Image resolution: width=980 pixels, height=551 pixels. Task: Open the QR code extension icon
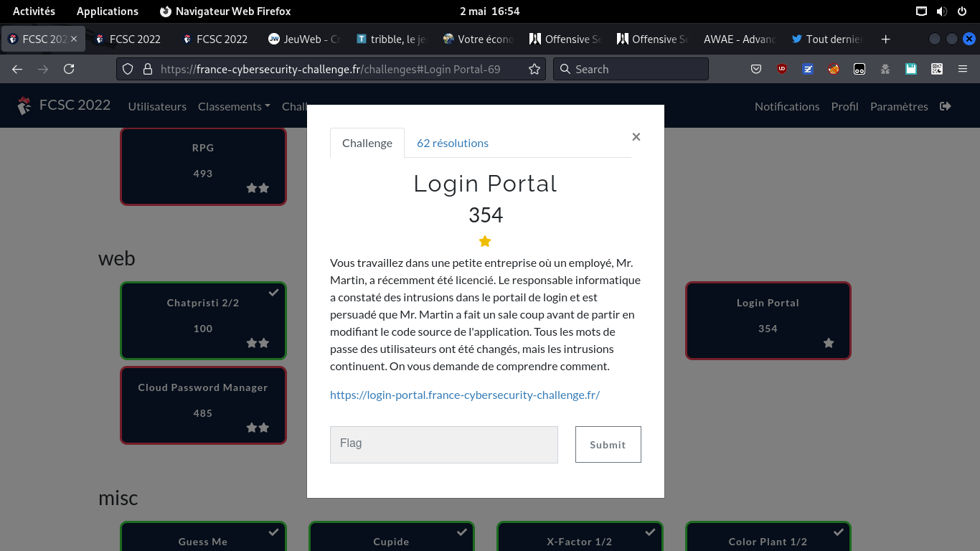click(937, 69)
